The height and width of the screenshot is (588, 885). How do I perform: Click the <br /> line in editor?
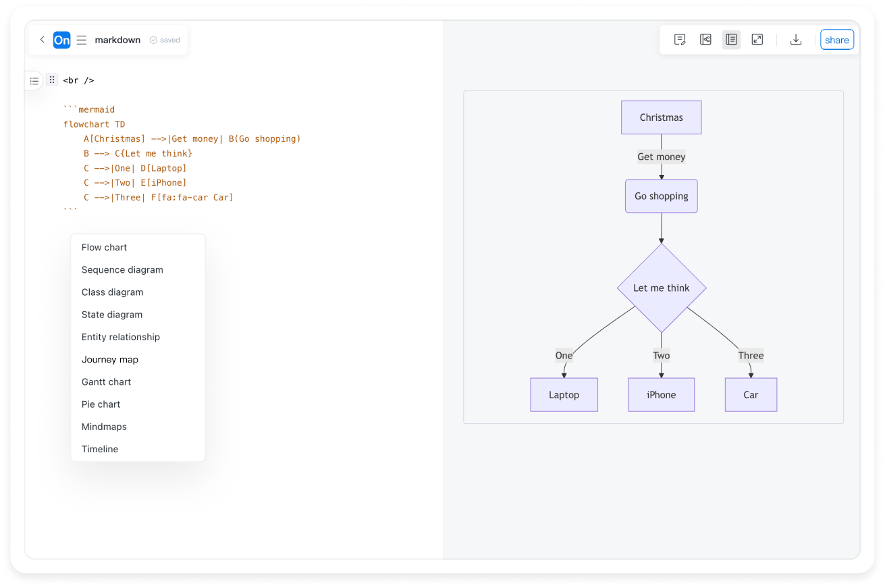click(x=78, y=80)
